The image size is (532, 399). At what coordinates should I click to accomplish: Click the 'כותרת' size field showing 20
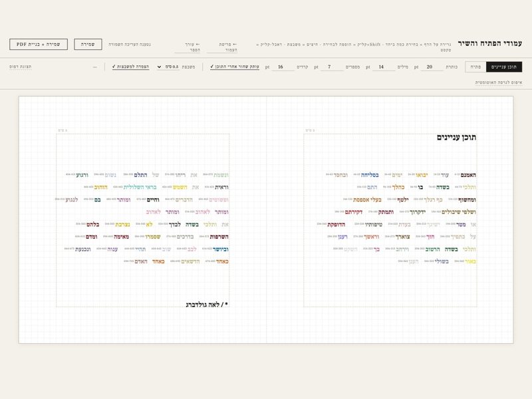(432, 67)
